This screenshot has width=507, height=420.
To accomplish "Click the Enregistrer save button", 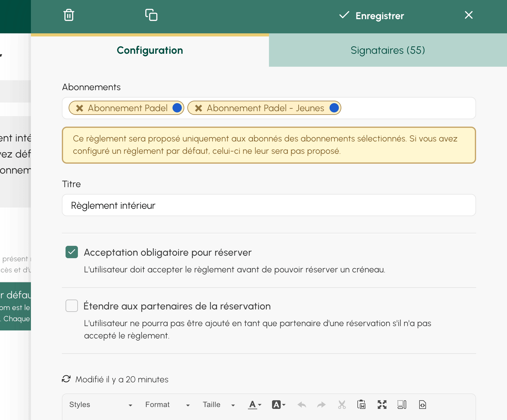I will tap(372, 15).
